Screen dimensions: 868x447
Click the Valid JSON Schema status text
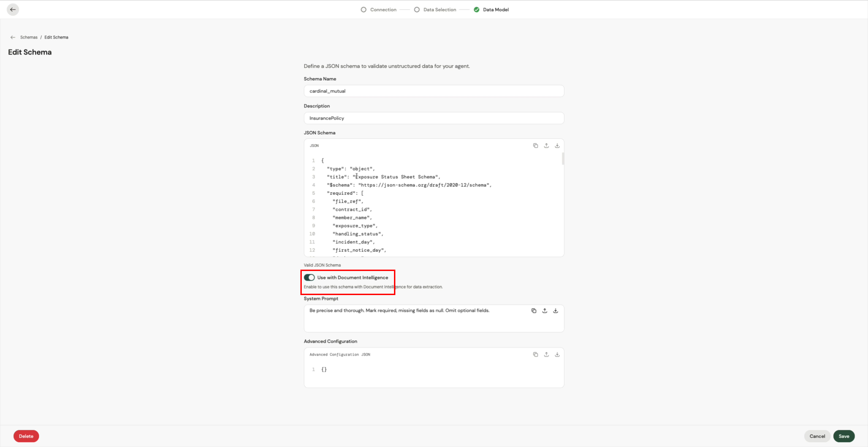322,265
